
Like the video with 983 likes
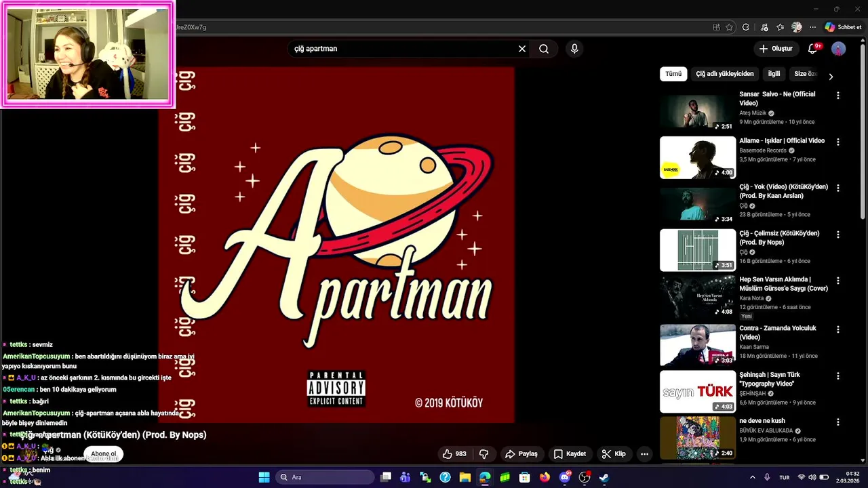(x=455, y=454)
